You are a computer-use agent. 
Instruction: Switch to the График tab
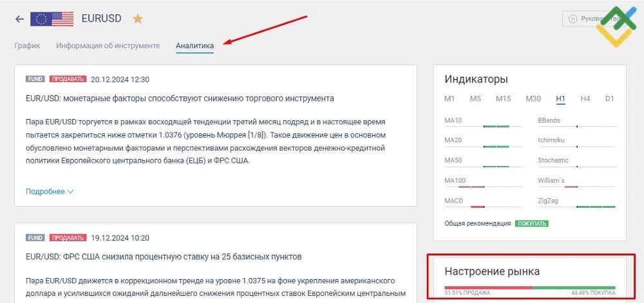[27, 46]
